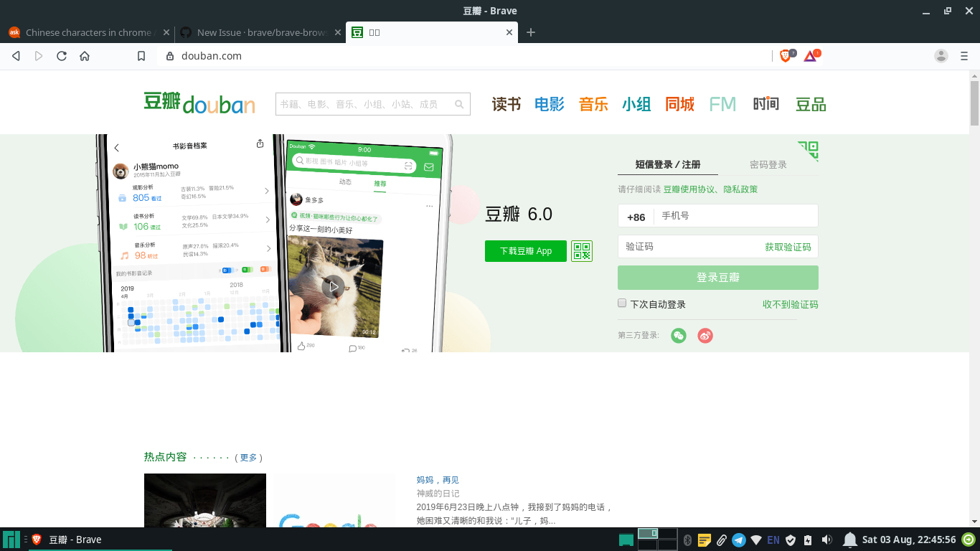
Task: Click 豆瓣 - Brave taskbar entry
Action: click(100, 540)
